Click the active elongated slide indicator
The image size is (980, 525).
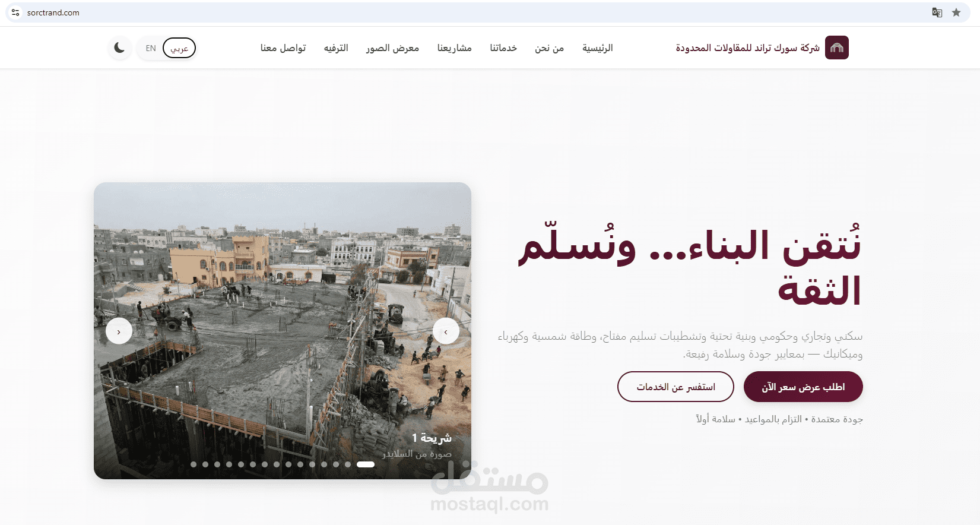[366, 464]
